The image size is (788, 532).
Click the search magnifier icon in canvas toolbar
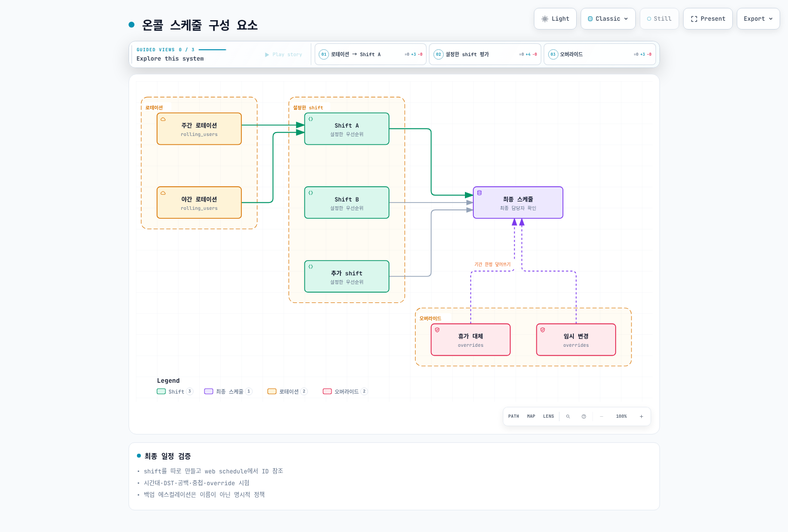pos(568,417)
